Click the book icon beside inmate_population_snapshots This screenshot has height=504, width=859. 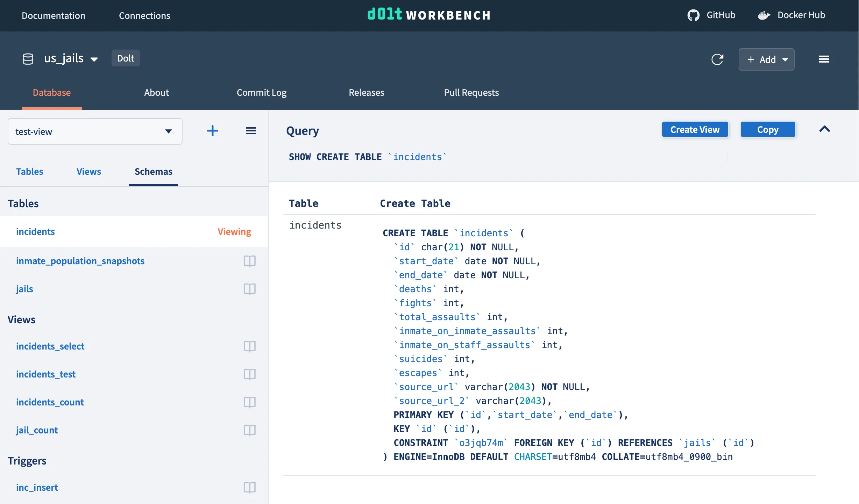coord(249,261)
